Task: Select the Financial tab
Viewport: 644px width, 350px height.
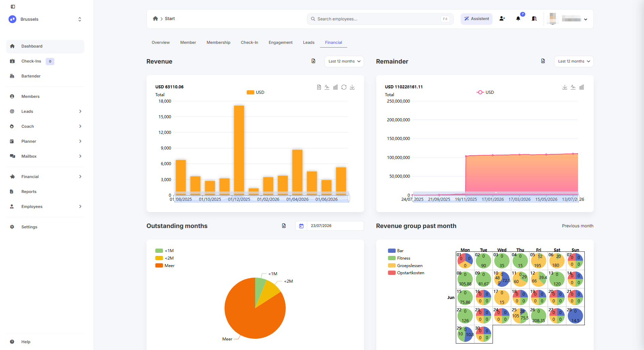Action: pyautogui.click(x=333, y=42)
